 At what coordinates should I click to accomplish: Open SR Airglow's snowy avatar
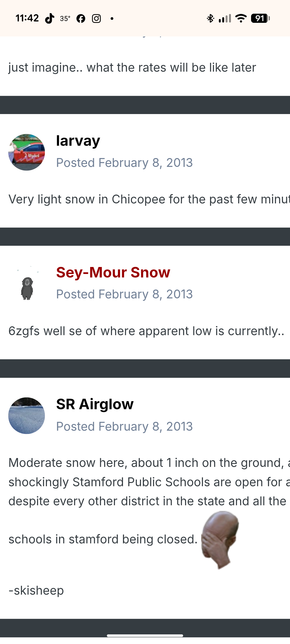[x=27, y=416]
